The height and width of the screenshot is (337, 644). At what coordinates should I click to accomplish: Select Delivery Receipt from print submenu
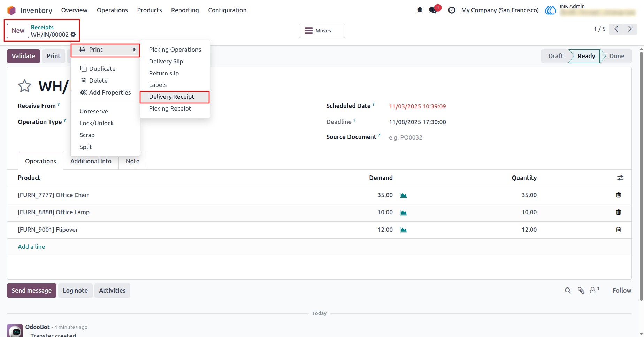(x=175, y=97)
